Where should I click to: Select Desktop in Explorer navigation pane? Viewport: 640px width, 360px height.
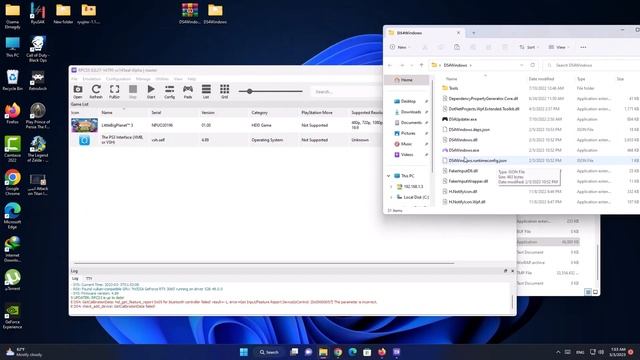(408, 101)
